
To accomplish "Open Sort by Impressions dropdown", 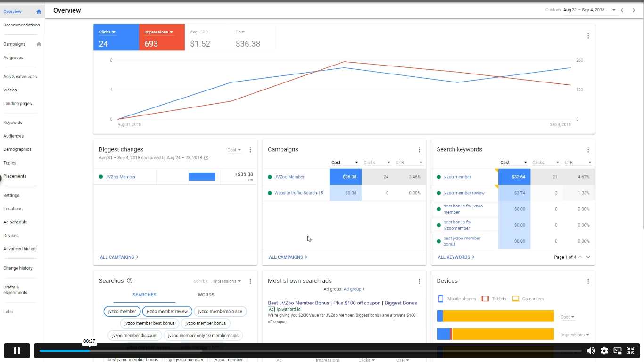I will [x=227, y=281].
